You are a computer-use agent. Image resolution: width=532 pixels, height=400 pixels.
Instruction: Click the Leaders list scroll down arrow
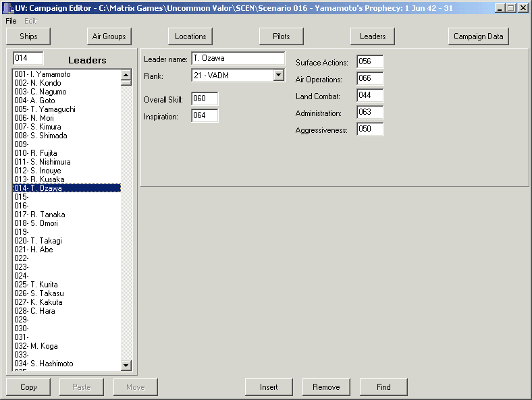coord(126,366)
